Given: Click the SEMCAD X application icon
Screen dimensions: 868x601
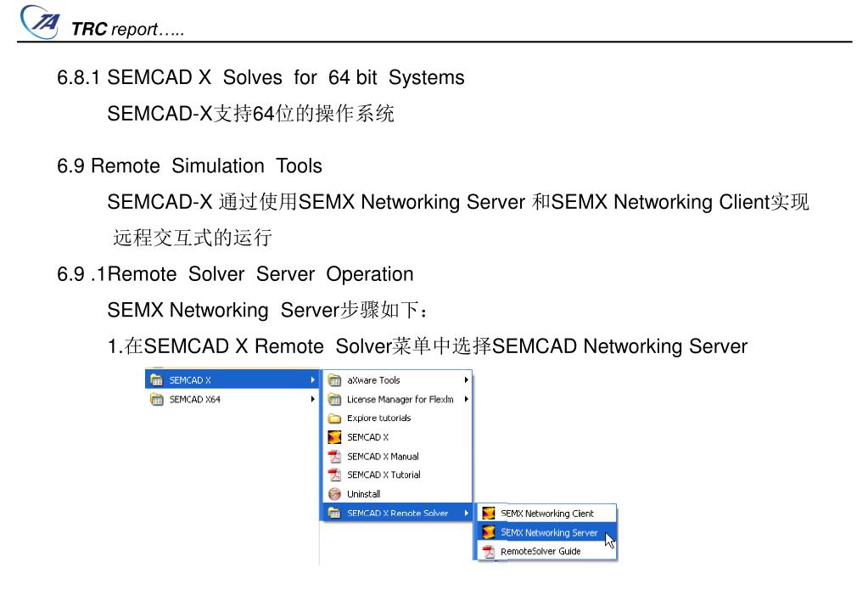Looking at the screenshot, I should point(334,437).
